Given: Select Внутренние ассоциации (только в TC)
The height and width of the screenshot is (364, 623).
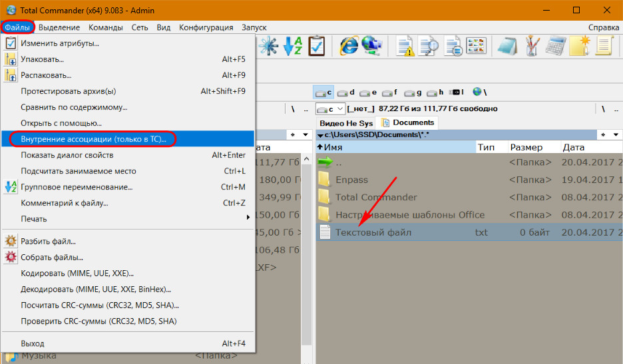Looking at the screenshot, I should [128, 138].
